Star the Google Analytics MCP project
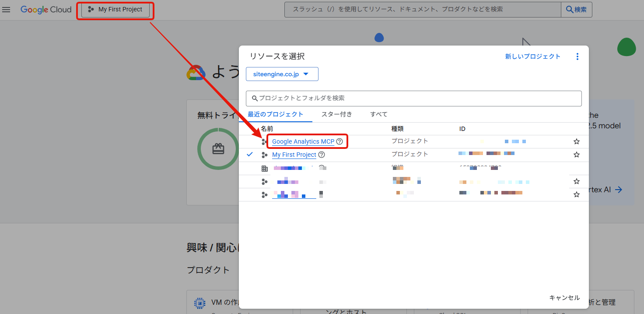644x314 pixels. (x=577, y=141)
